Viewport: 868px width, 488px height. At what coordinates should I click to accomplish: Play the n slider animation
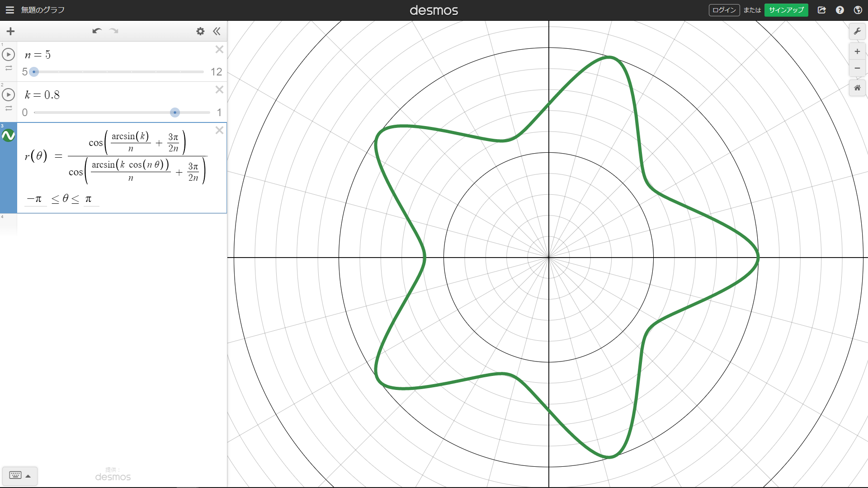[9, 55]
